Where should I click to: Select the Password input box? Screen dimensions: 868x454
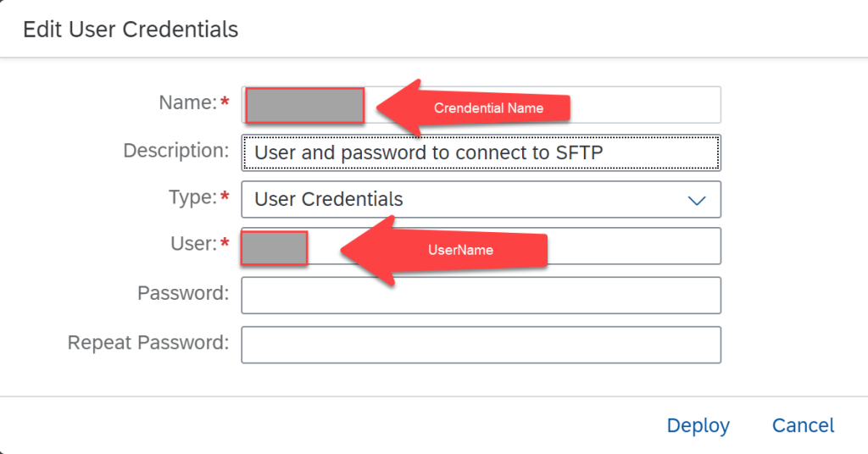coord(481,296)
